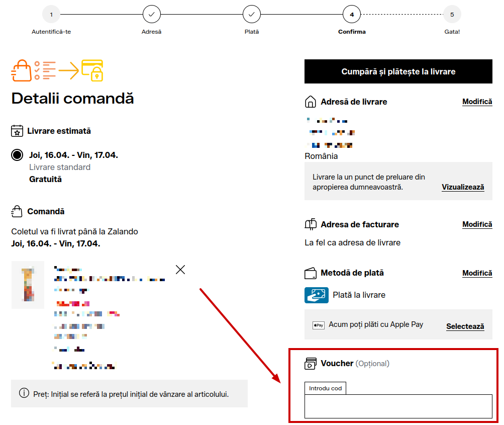
Task: Click the 'Livrare standard' text
Action: (60, 167)
